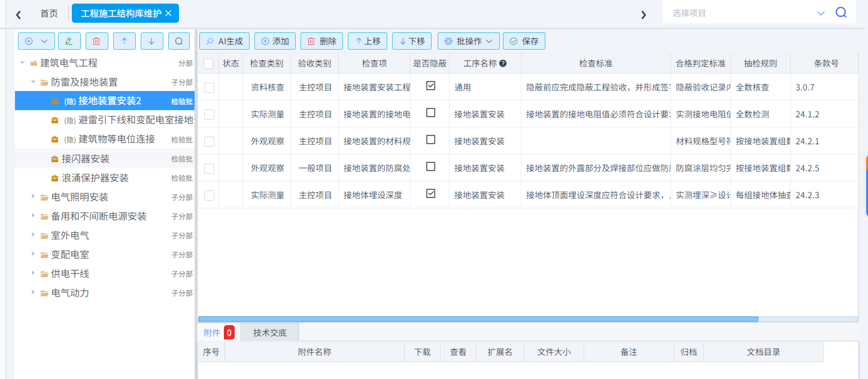The width and height of the screenshot is (868, 379).
Task: Click the left tab-scroll arrow
Action: click(x=19, y=14)
